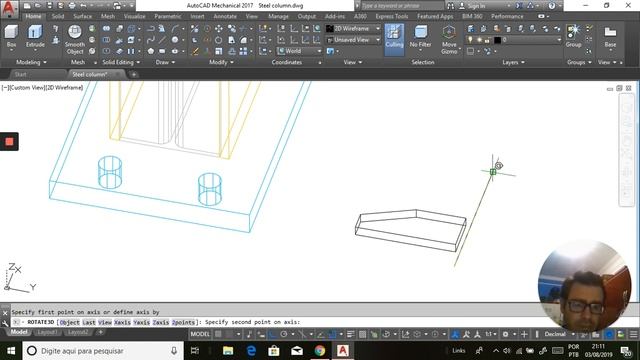Select the Move modify tool
The image size is (640, 360).
point(219,29)
